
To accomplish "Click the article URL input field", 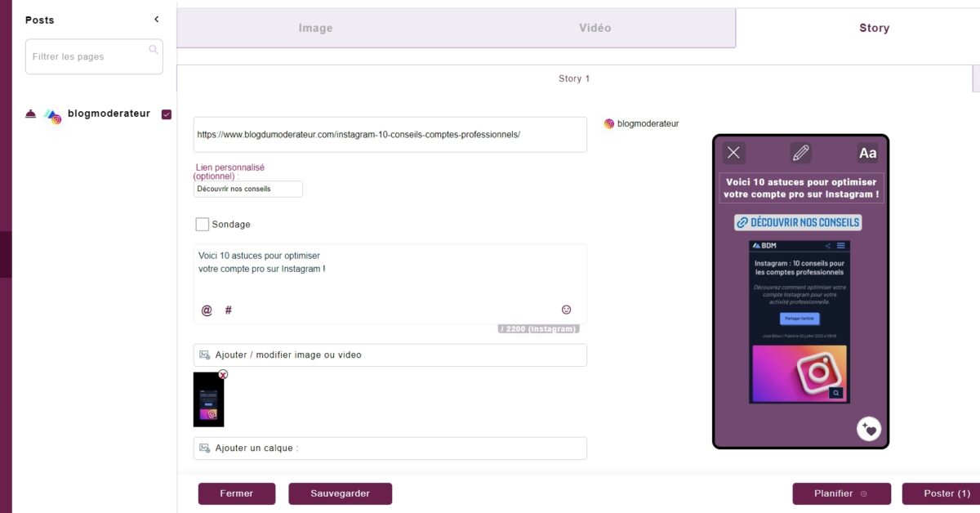I will click(390, 134).
